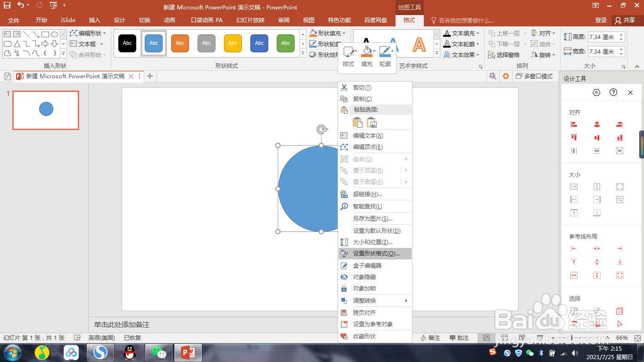Click Favorite Shape (收藏形状) entry
This screenshot has height=362, width=644.
pos(375,337)
